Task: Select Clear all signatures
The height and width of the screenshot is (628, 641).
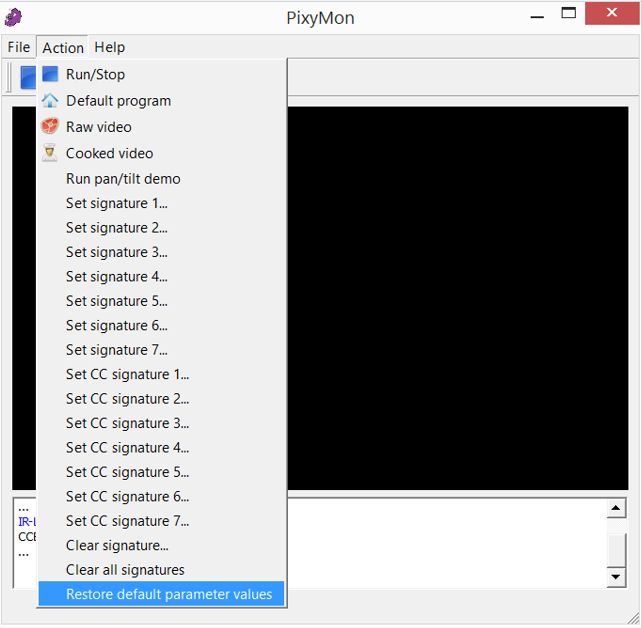Action: [161, 570]
